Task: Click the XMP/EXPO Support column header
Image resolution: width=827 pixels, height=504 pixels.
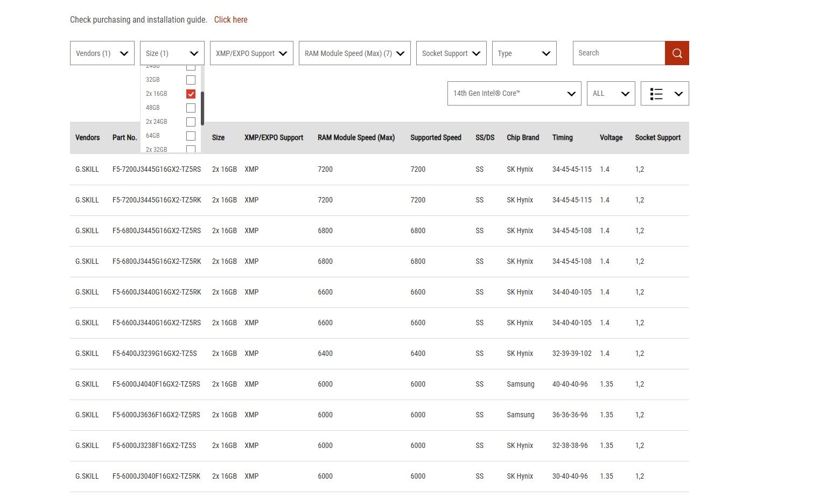Action: 274,138
